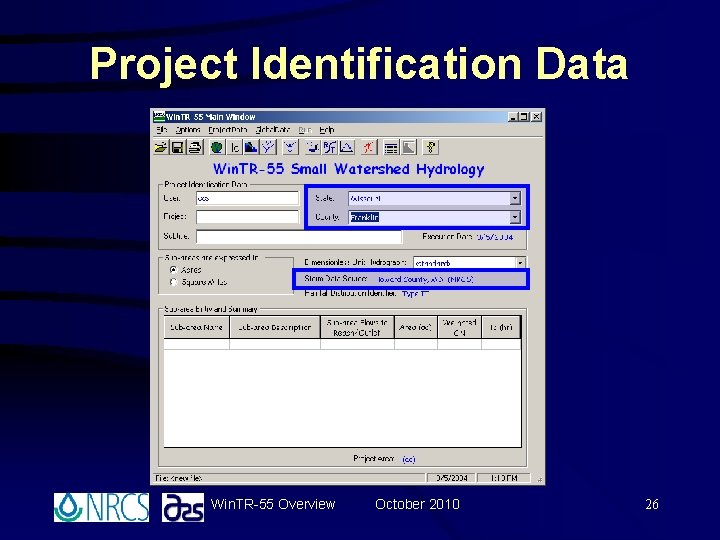Click the status bar File name entry
The image size is (720, 540).
coord(179,478)
